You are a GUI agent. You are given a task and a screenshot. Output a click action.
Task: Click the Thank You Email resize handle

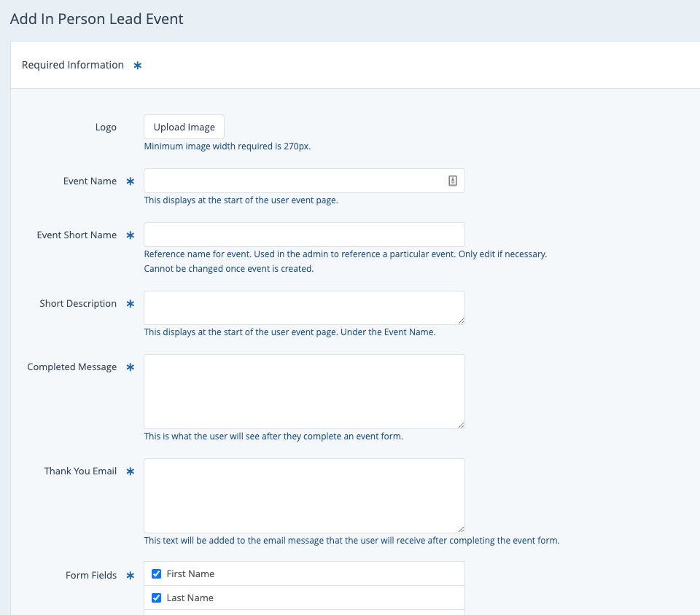(x=461, y=529)
